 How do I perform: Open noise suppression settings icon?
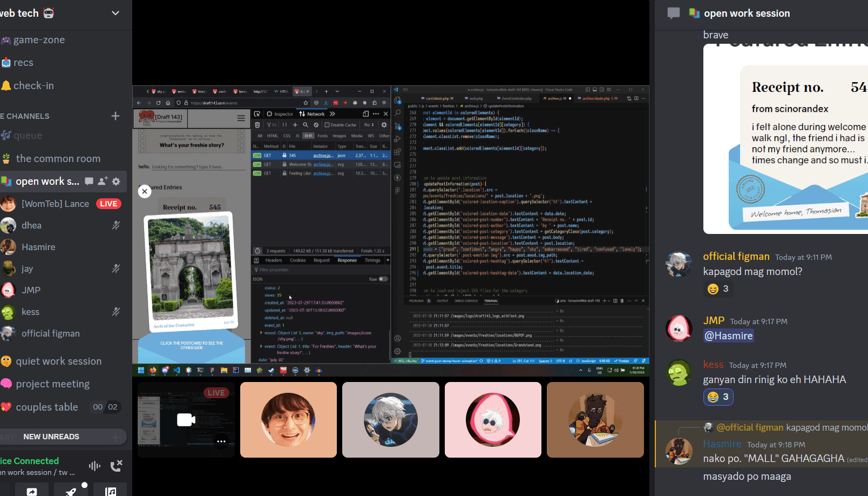coord(94,466)
